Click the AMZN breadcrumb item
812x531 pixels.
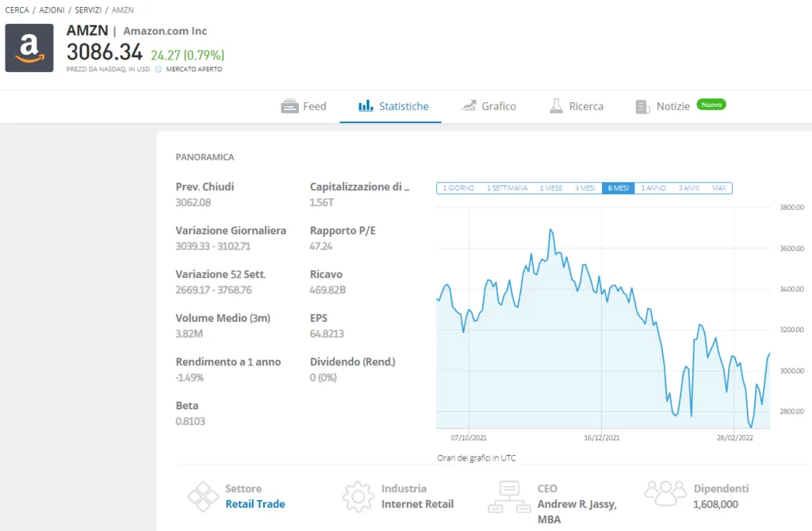[x=123, y=10]
